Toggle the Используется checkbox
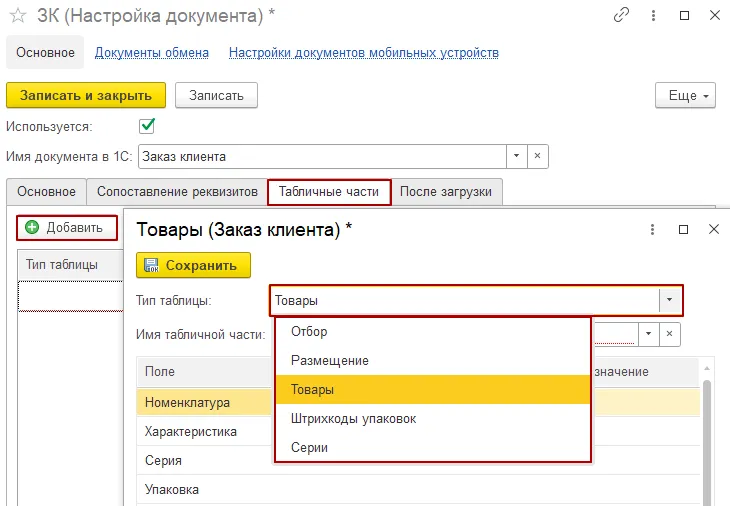 coord(147,126)
